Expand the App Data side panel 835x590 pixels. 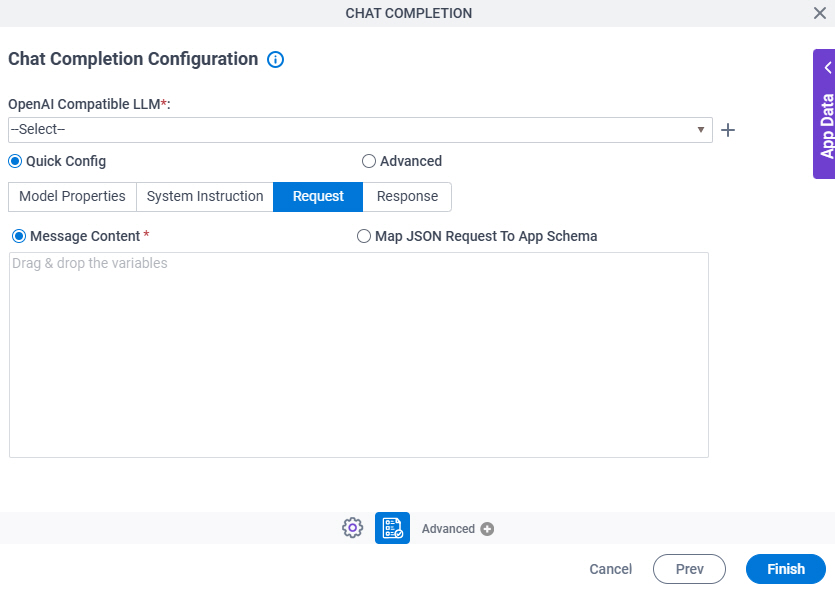coord(824,114)
